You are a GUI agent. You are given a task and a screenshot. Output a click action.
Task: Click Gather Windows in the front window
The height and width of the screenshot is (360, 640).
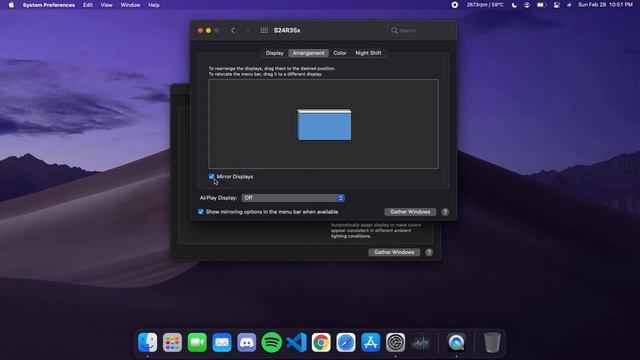[410, 212]
